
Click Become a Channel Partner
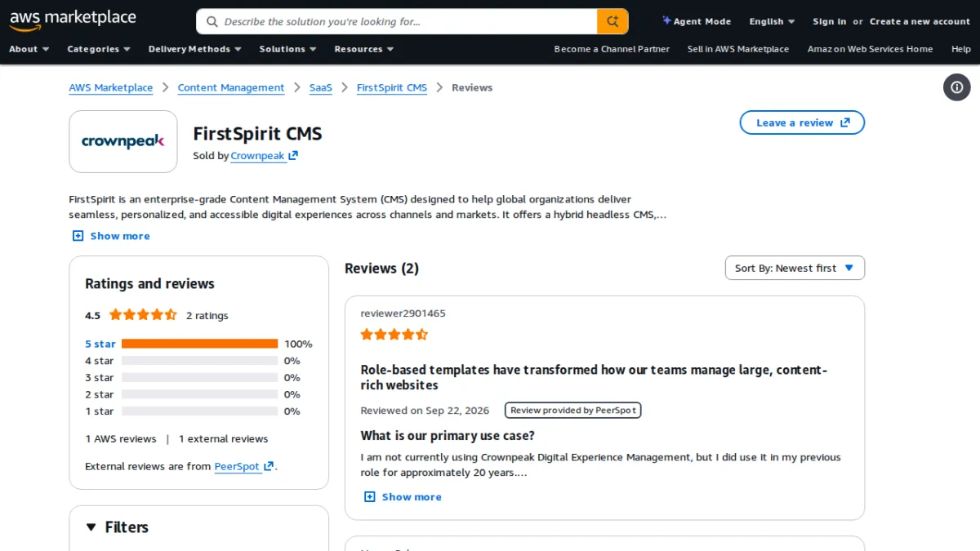tap(612, 49)
